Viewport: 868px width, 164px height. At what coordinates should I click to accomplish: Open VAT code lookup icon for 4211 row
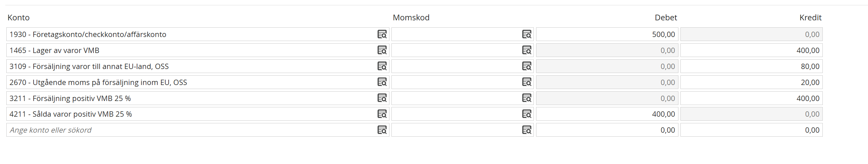click(x=526, y=114)
